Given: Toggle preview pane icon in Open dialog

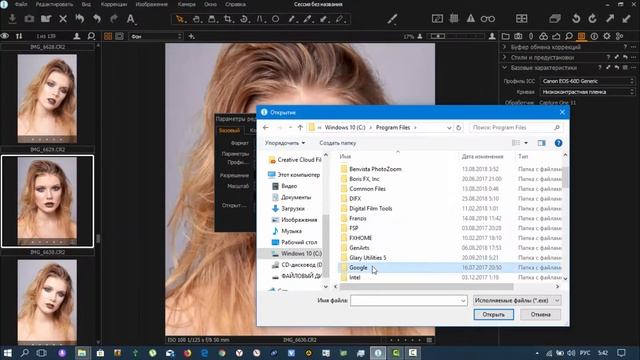Looking at the screenshot, I should 541,143.
